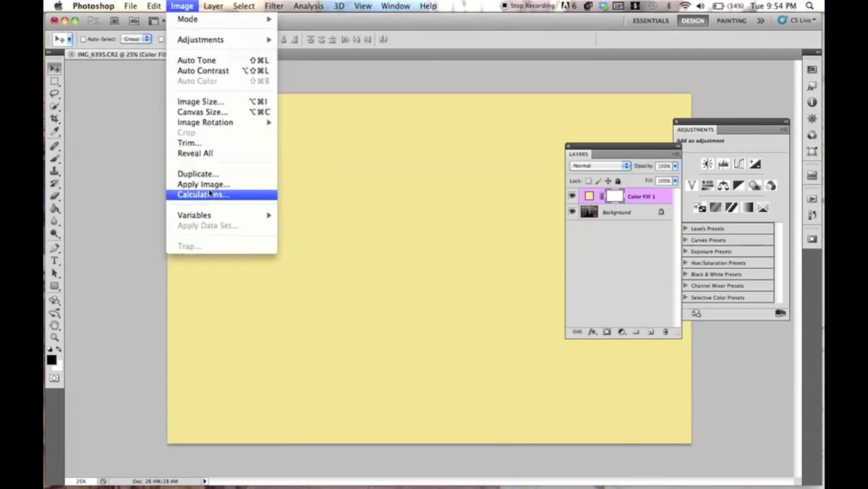Open the Opacity slider arrow
Image resolution: width=868 pixels, height=489 pixels.
point(676,166)
